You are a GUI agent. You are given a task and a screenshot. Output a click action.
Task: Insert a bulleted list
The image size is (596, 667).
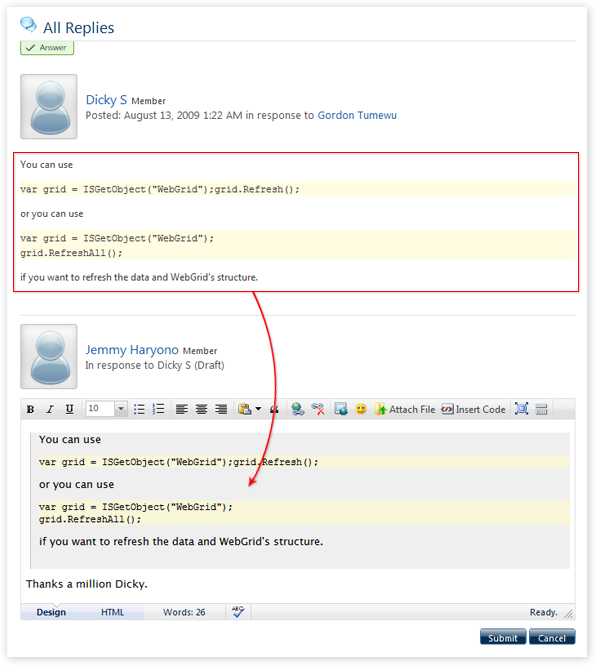[139, 409]
